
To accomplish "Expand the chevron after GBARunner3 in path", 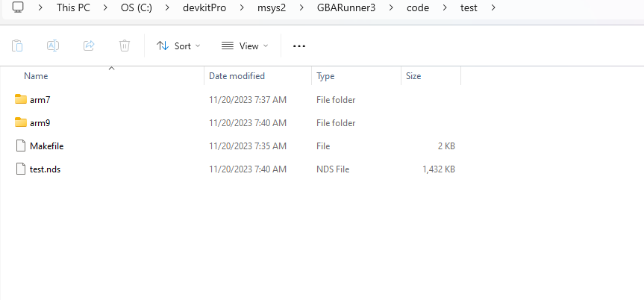I will 392,7.
